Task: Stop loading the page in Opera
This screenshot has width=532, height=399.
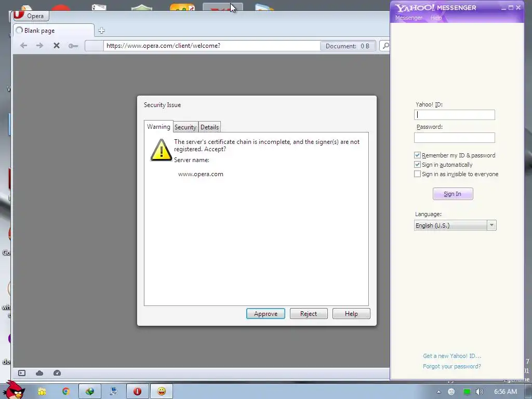Action: click(x=56, y=46)
